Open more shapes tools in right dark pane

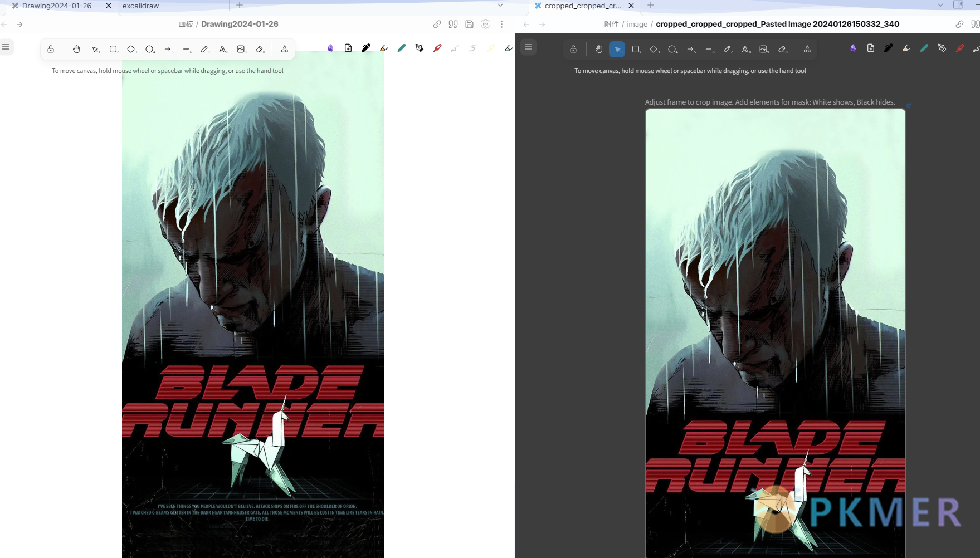coord(807,49)
